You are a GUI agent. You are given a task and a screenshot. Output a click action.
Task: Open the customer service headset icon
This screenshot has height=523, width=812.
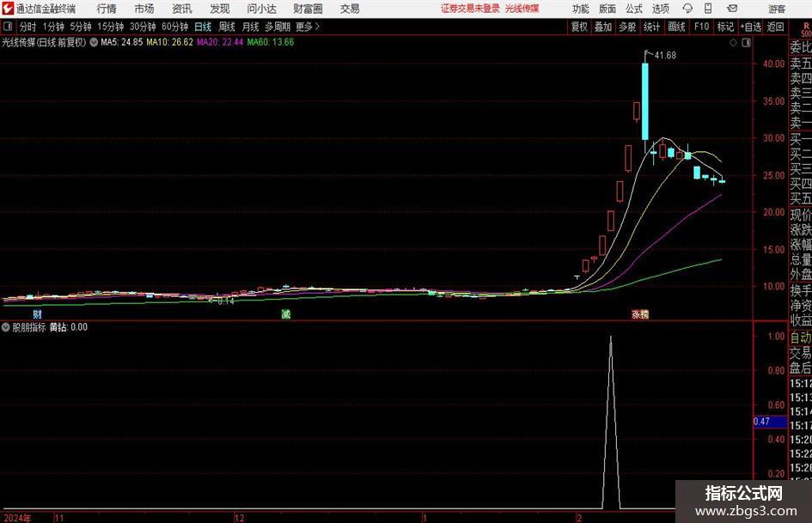[687, 9]
